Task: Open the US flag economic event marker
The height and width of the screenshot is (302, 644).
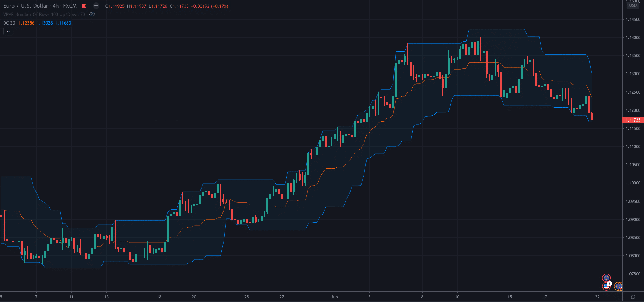Action: [x=606, y=286]
